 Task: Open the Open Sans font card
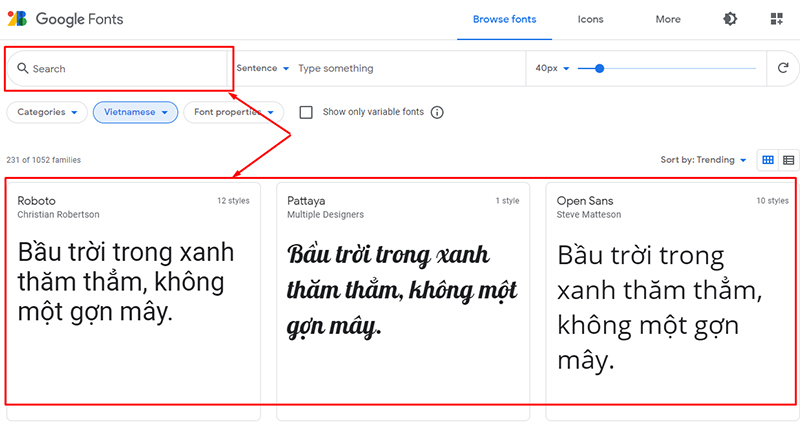pos(672,301)
